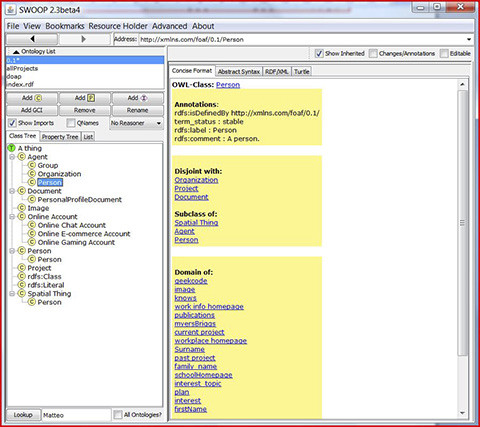This screenshot has height=427, width=480.
Task: Switch to the List tab
Action: point(88,137)
